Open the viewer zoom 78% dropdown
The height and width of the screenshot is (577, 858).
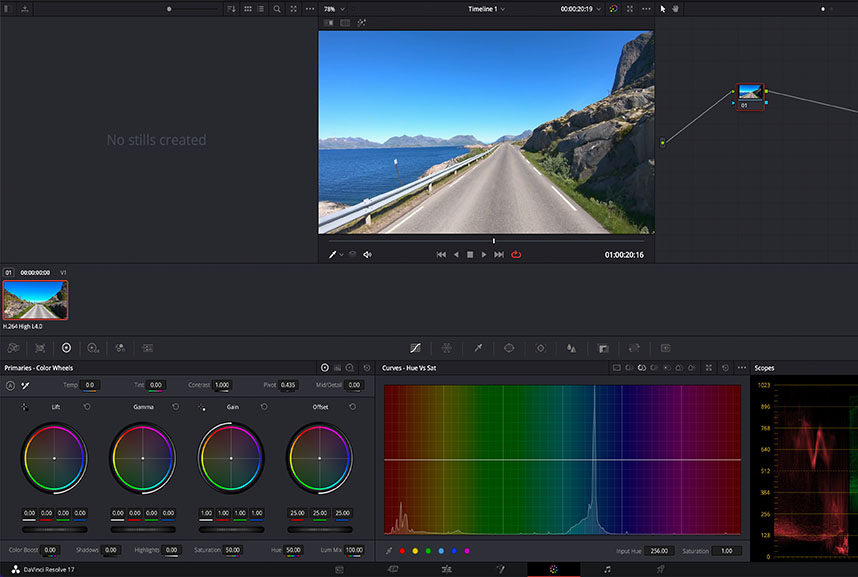pyautogui.click(x=334, y=9)
